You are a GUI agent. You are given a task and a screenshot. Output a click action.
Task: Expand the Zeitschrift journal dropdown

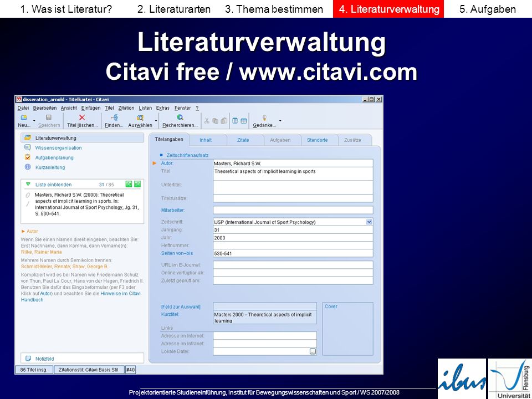click(369, 222)
